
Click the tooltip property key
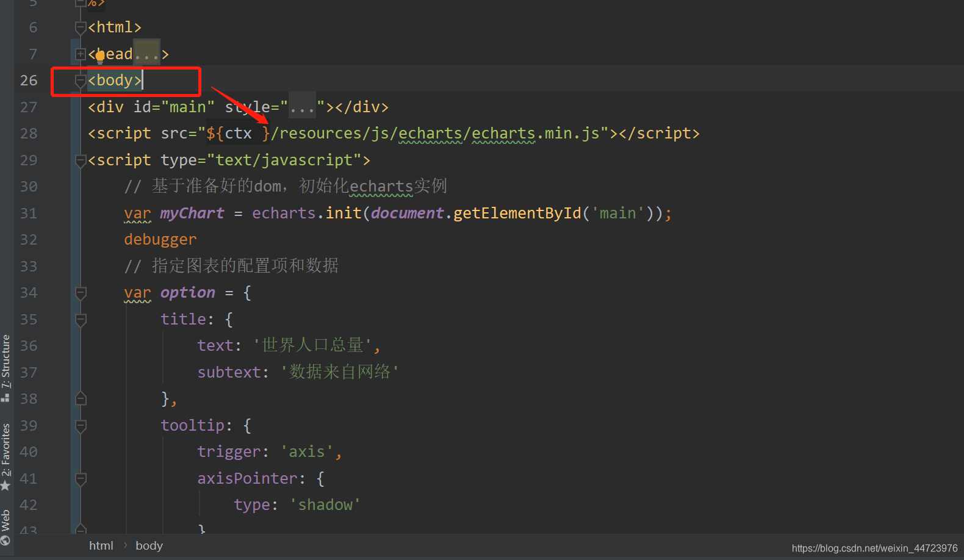(x=192, y=426)
